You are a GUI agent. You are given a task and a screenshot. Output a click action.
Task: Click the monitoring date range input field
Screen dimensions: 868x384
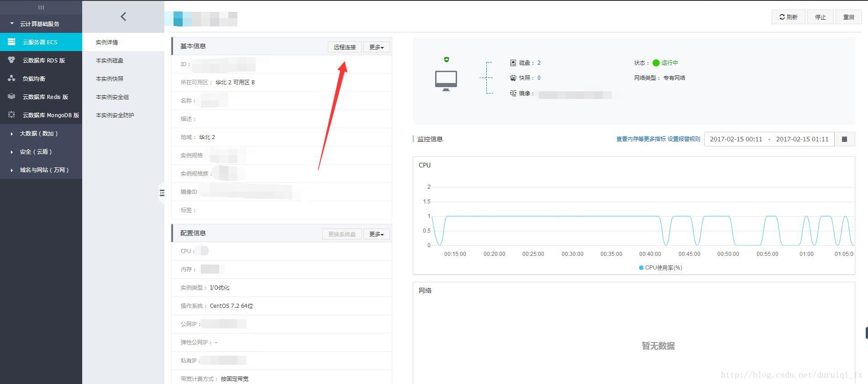(x=769, y=139)
